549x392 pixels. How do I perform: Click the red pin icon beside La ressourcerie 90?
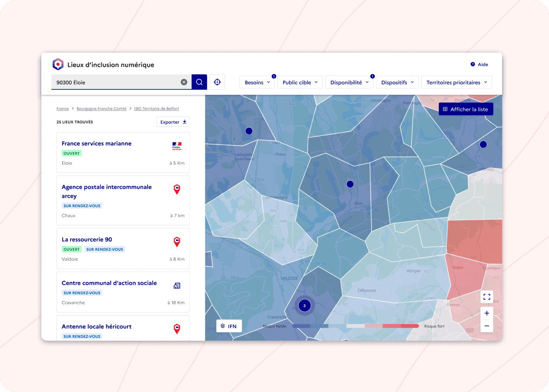(176, 242)
